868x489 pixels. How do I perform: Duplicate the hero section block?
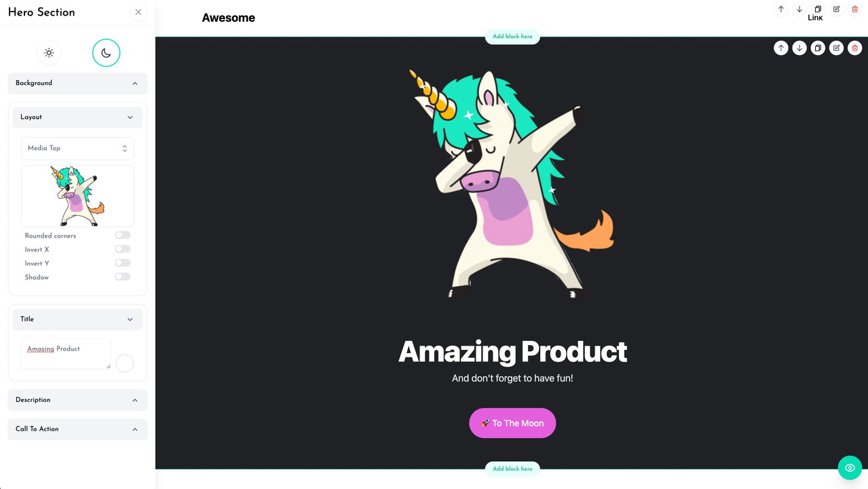point(818,48)
